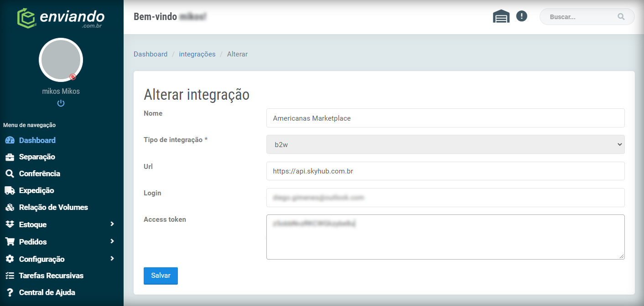
Task: Click the Access token resize handle
Action: click(622, 256)
